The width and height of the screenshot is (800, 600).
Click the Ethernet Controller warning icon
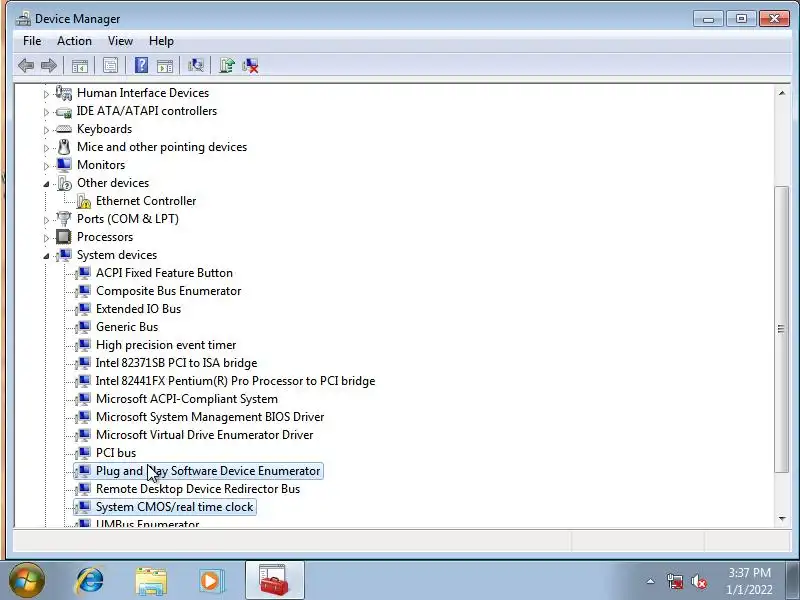coord(83,201)
